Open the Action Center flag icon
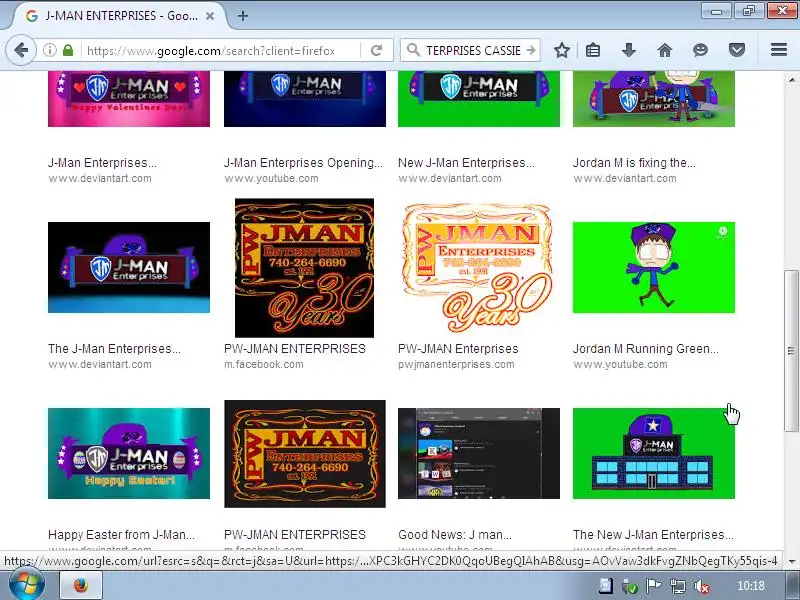The width and height of the screenshot is (800, 600). [x=654, y=586]
